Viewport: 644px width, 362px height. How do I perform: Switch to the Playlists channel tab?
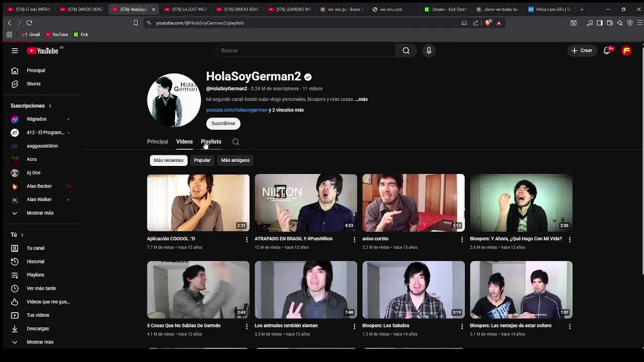(x=211, y=142)
